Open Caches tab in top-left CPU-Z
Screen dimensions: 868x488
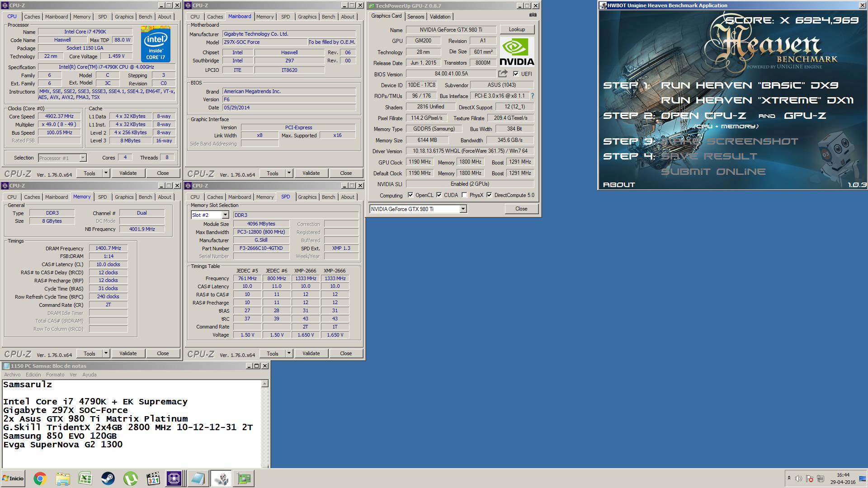click(x=32, y=17)
